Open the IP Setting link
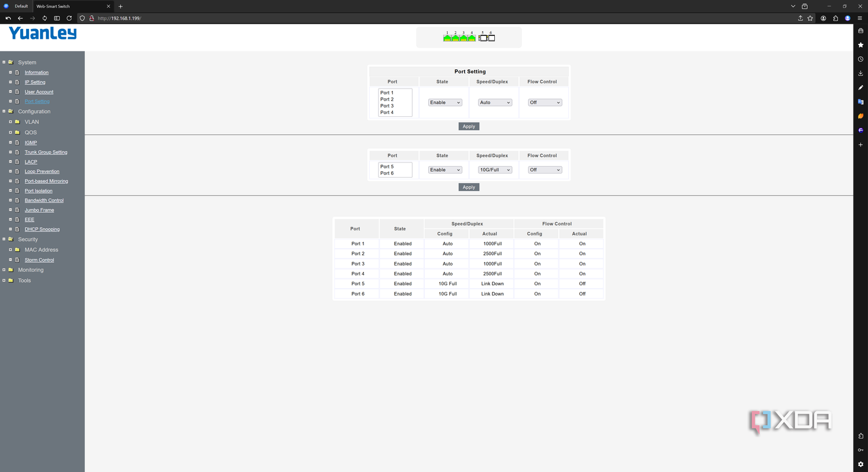 [35, 82]
